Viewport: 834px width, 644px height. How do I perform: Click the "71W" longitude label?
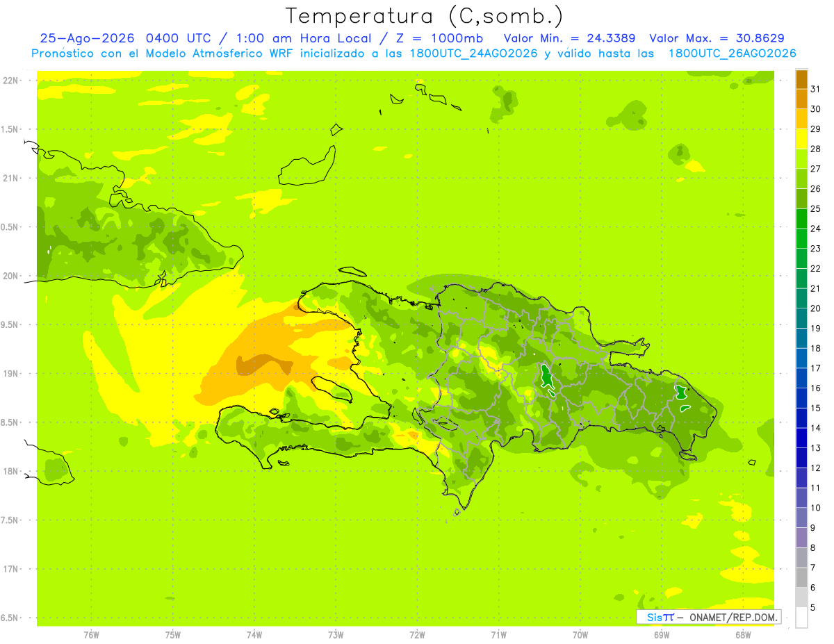coord(498,634)
